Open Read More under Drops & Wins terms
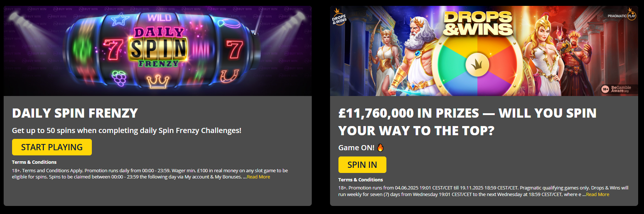This screenshot has height=214, width=644. tap(598, 195)
